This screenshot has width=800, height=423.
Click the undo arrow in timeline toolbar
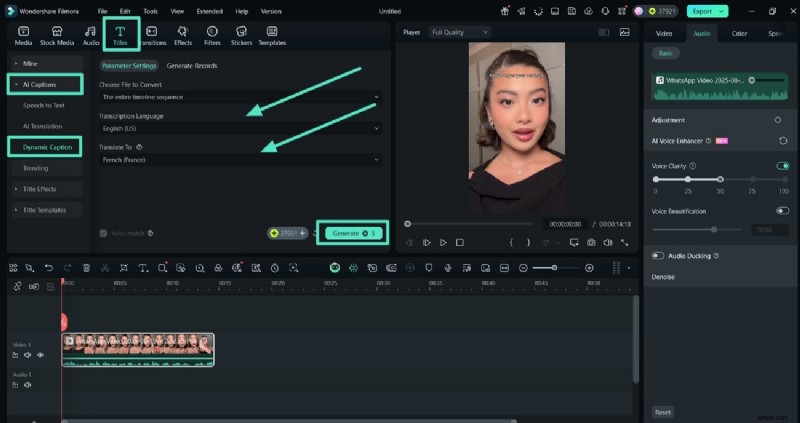point(49,268)
